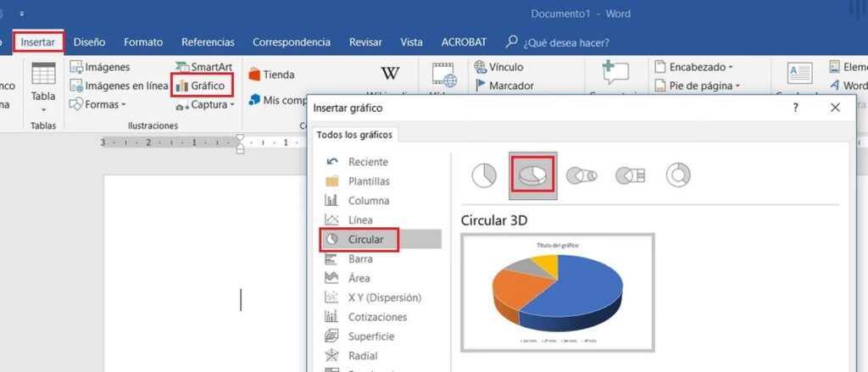The height and width of the screenshot is (372, 868).
Task: Click the ¿Qué desea hacer? search field
Action: pyautogui.click(x=565, y=42)
